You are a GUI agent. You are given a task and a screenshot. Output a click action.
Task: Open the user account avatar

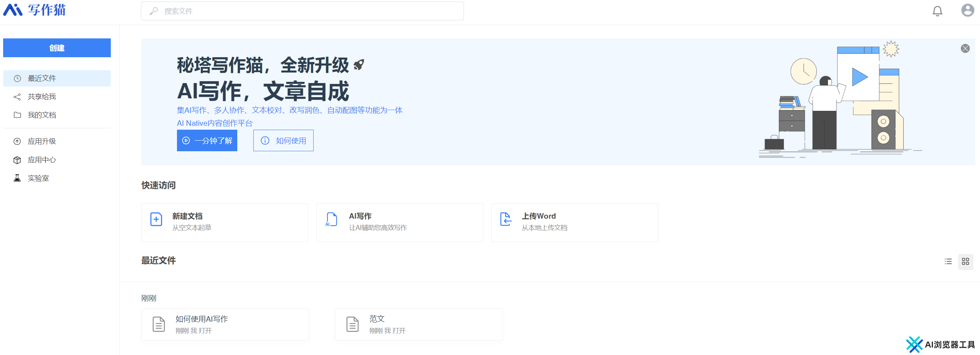tap(968, 10)
